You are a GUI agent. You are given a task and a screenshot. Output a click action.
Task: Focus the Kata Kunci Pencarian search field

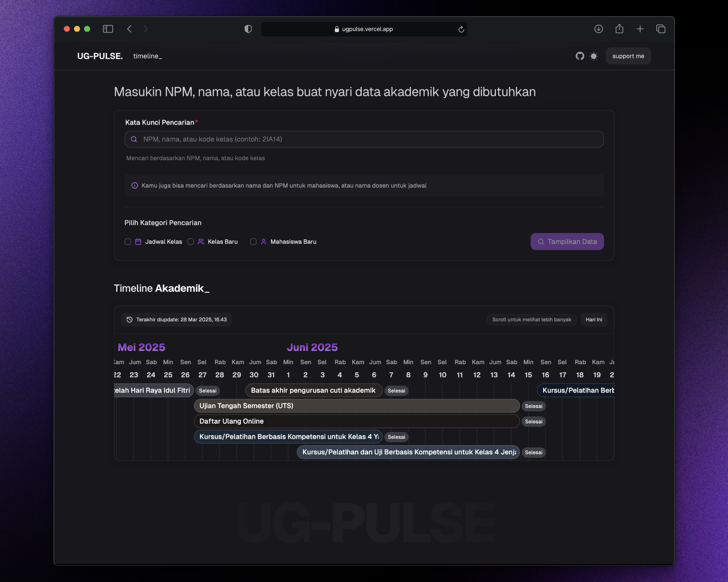(x=364, y=139)
